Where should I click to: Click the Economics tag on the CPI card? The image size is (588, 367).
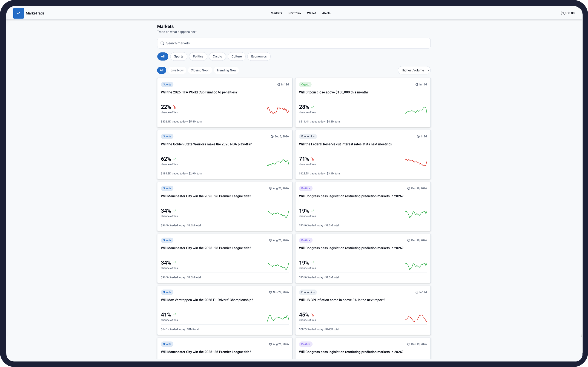(x=308, y=292)
